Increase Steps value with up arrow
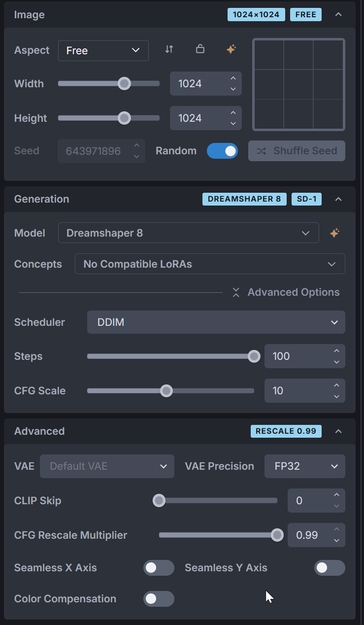 click(336, 351)
